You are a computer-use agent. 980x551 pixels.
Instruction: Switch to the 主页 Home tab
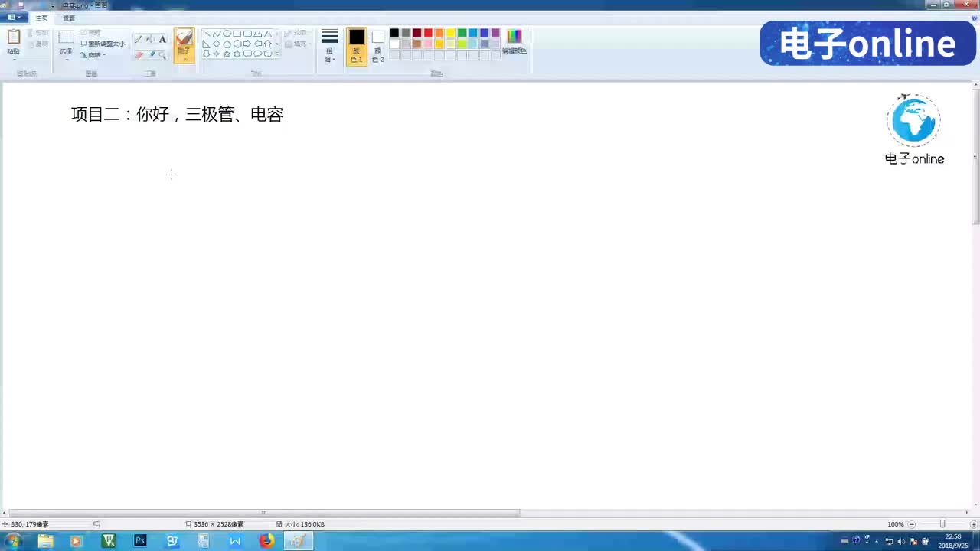[x=41, y=18]
